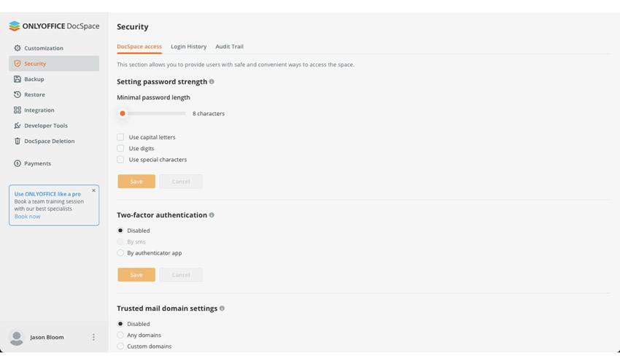
Task: Click the minimal password length slider handle
Action: click(123, 114)
